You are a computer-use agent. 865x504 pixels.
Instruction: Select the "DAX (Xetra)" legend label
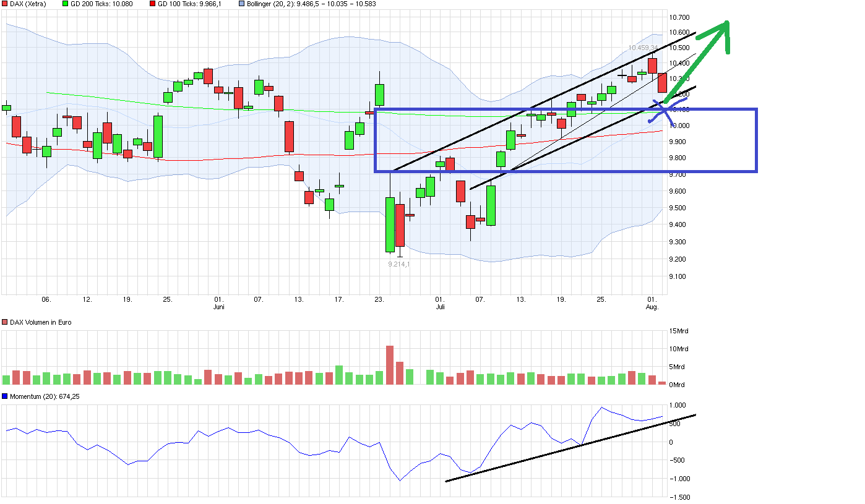(28, 4)
